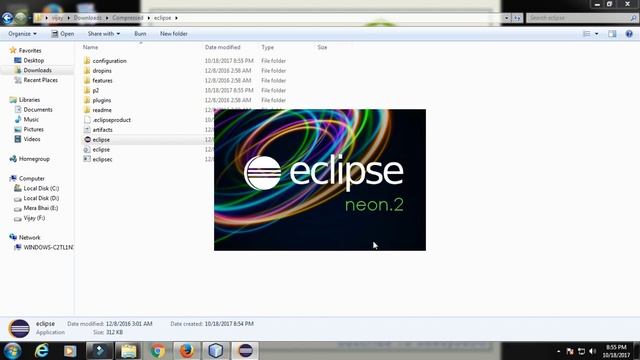Image resolution: width=640 pixels, height=360 pixels.
Task: Change view with the views icon
Action: (587, 34)
